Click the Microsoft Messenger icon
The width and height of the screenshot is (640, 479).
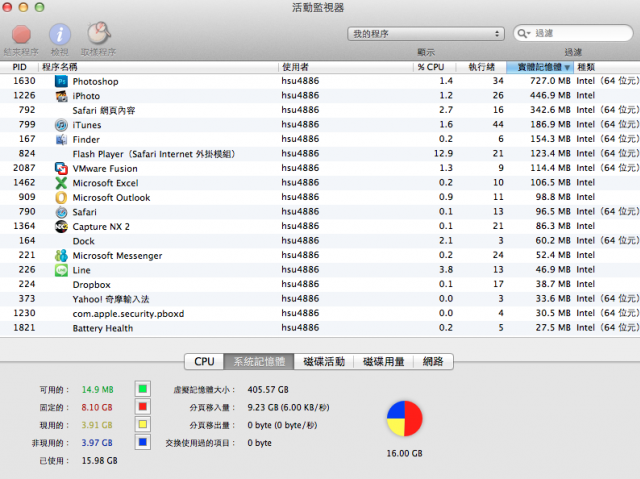click(61, 255)
